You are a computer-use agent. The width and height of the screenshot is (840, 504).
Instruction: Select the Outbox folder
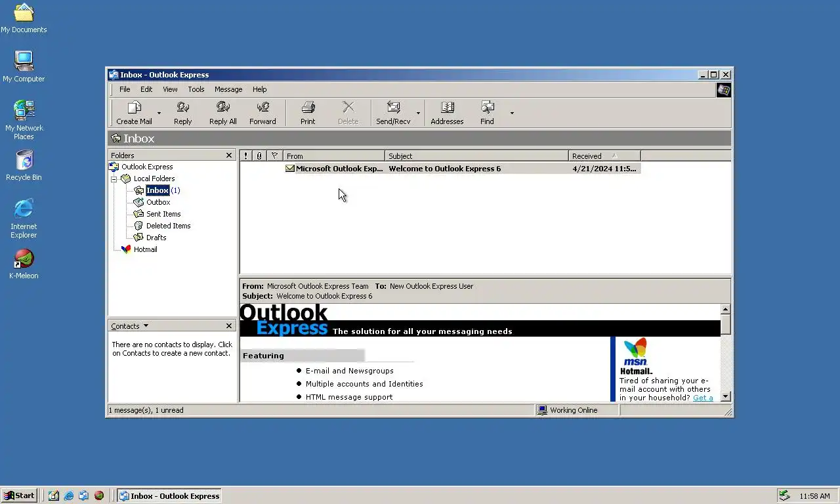(158, 202)
